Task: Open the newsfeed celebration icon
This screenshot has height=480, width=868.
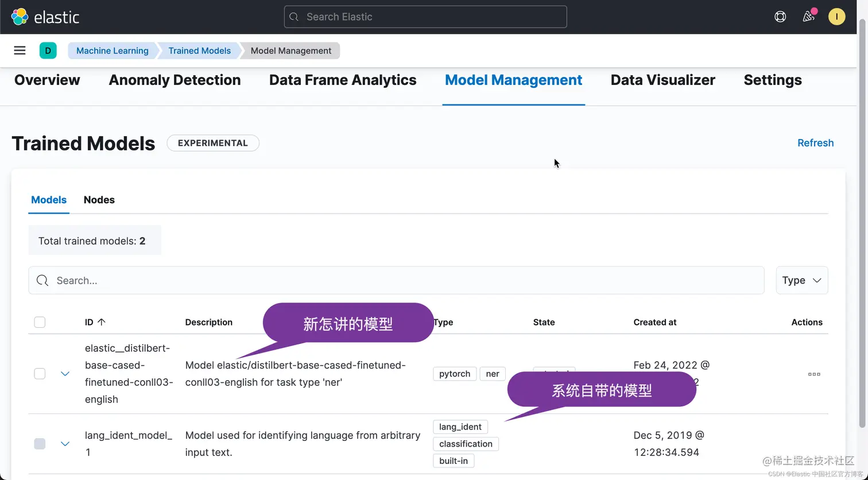Action: (809, 16)
